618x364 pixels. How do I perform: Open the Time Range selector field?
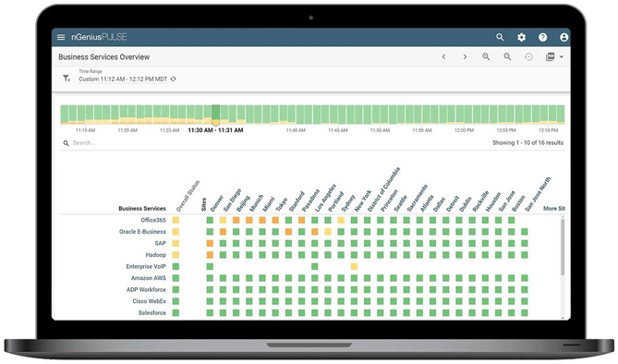pos(123,76)
